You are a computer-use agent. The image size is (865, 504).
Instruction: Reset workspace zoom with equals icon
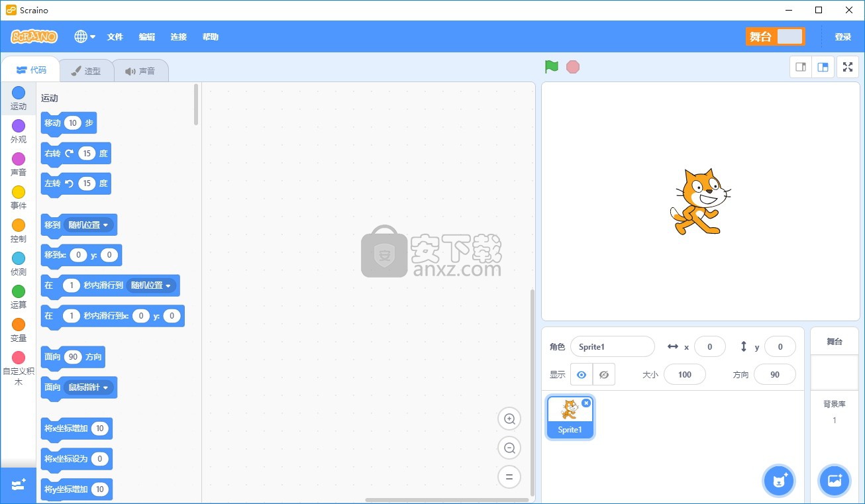point(509,477)
